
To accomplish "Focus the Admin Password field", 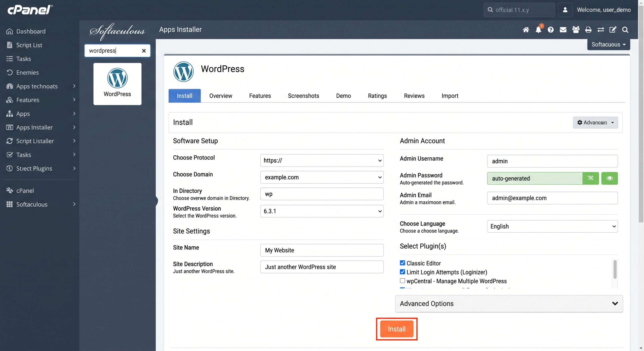I will point(535,178).
